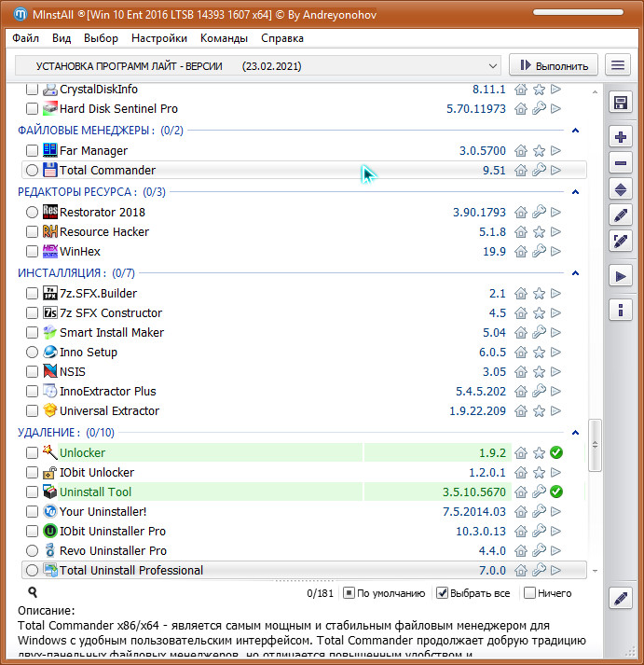This screenshot has height=665, width=644.
Task: Click the list scrollbar down arrow
Action: (x=595, y=572)
